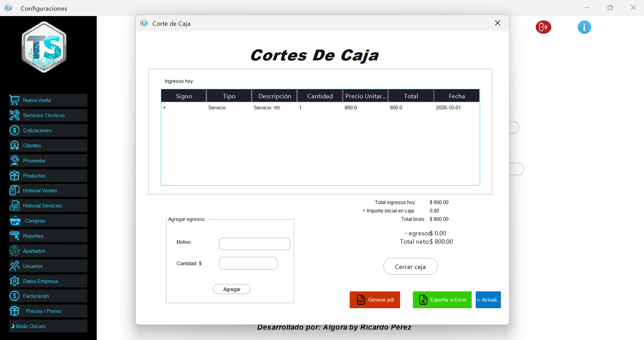Screen dimensions: 644x340
Task: Focus the Cantidad $ input field
Action: click(248, 263)
